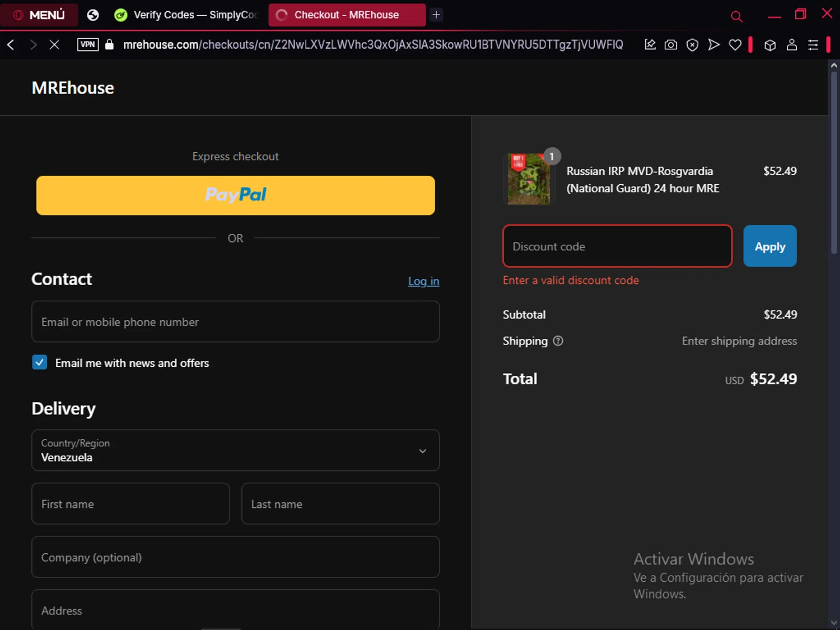Switch to Verify Codes SimplyCodes tab
840x630 pixels.
(187, 15)
